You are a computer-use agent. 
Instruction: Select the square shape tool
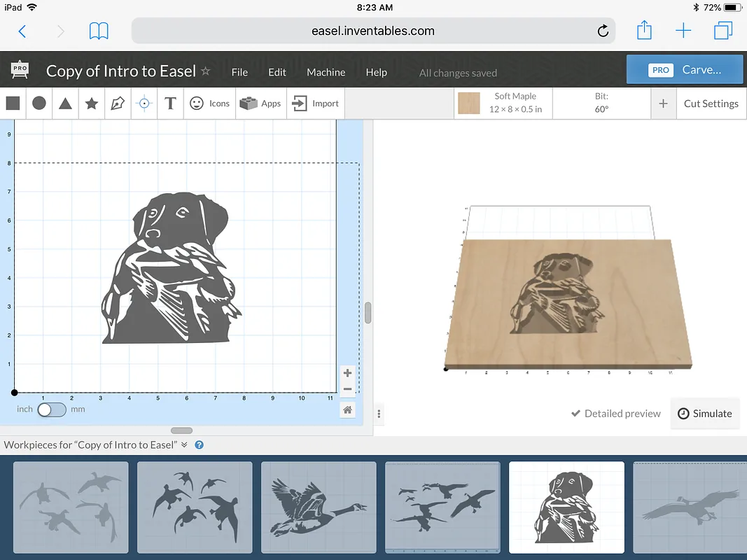pyautogui.click(x=13, y=104)
